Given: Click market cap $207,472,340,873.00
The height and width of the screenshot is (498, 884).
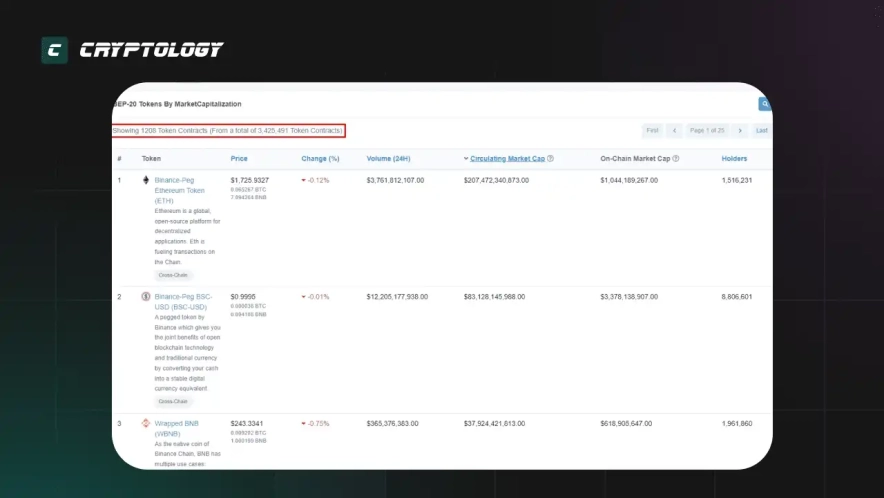Looking at the screenshot, I should point(496,180).
